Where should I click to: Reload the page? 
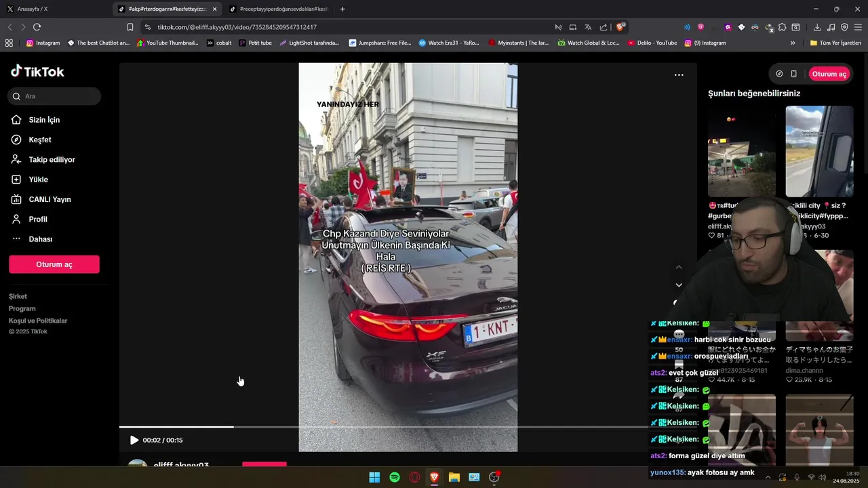pyautogui.click(x=37, y=27)
